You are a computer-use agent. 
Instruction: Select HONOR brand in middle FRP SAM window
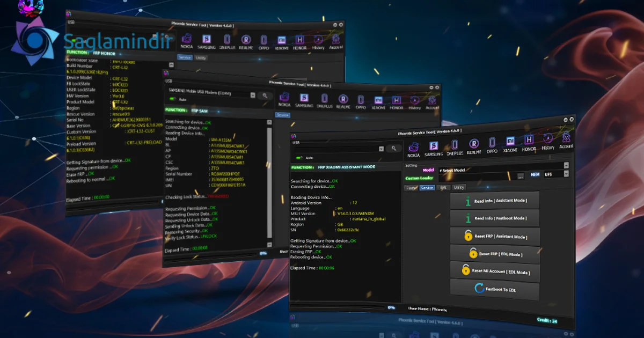coord(397,104)
